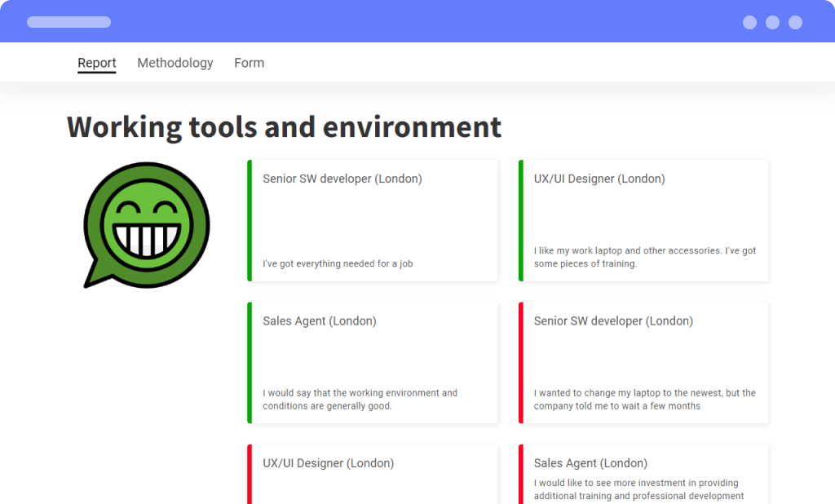Open the UX/UI Designer card about work laptop

[x=644, y=220]
